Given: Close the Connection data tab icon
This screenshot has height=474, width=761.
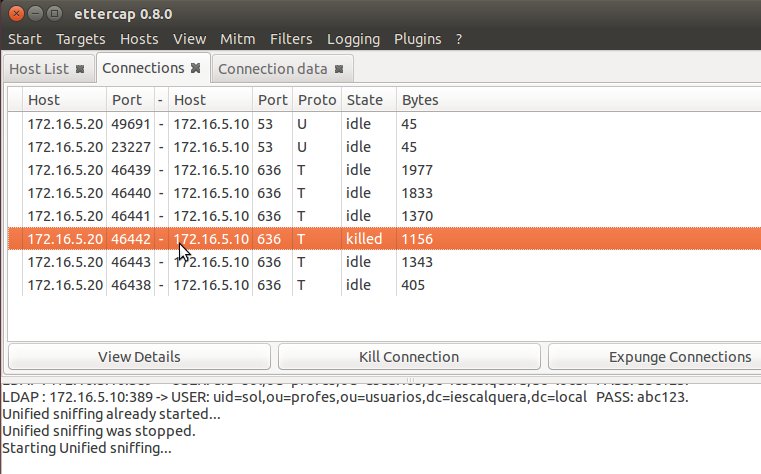Looking at the screenshot, I should coord(339,69).
